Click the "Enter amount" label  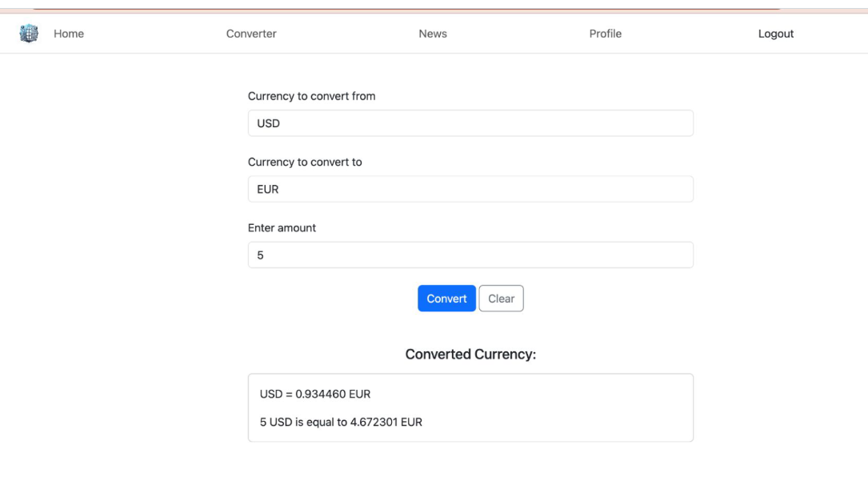282,228
